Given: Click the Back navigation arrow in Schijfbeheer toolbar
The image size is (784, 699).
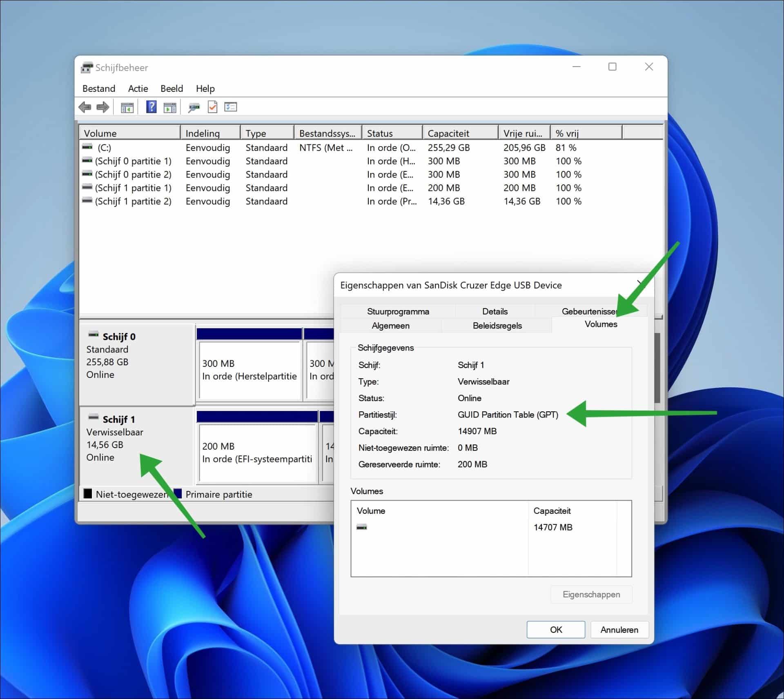Looking at the screenshot, I should [x=85, y=107].
